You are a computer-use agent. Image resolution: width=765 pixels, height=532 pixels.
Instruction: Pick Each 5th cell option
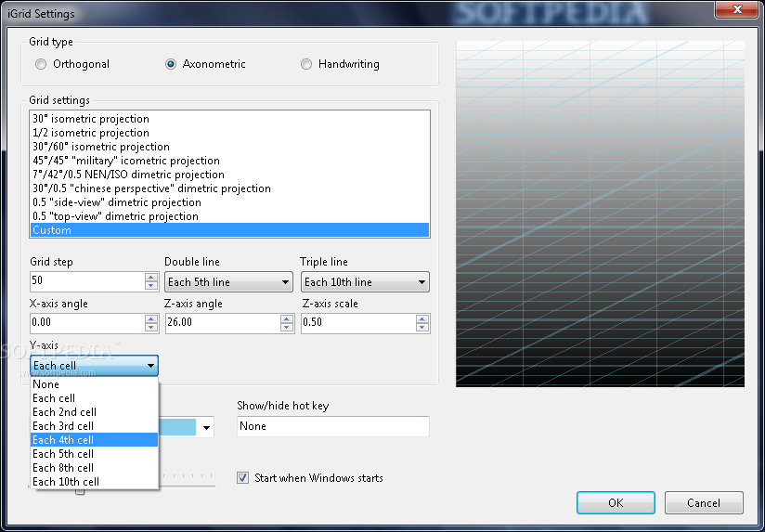[94, 454]
